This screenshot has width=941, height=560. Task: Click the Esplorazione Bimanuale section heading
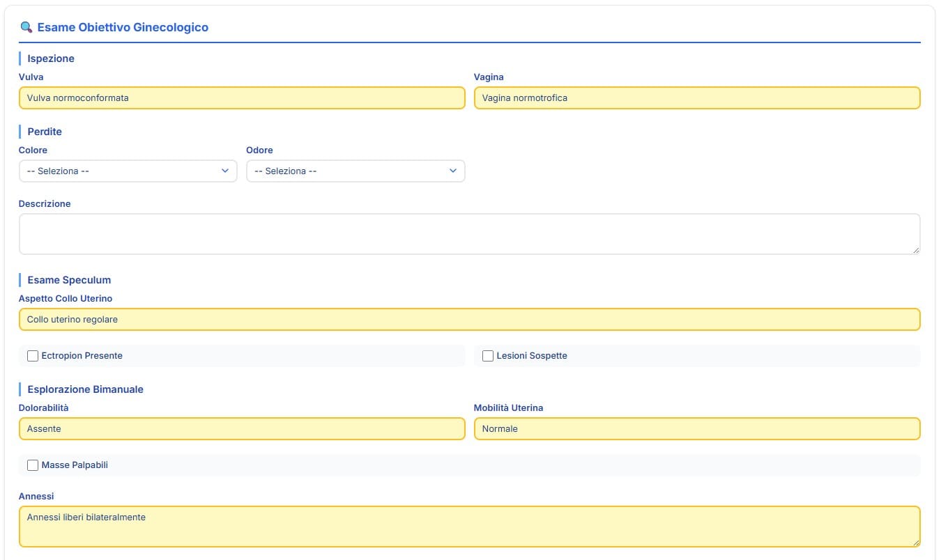click(85, 389)
